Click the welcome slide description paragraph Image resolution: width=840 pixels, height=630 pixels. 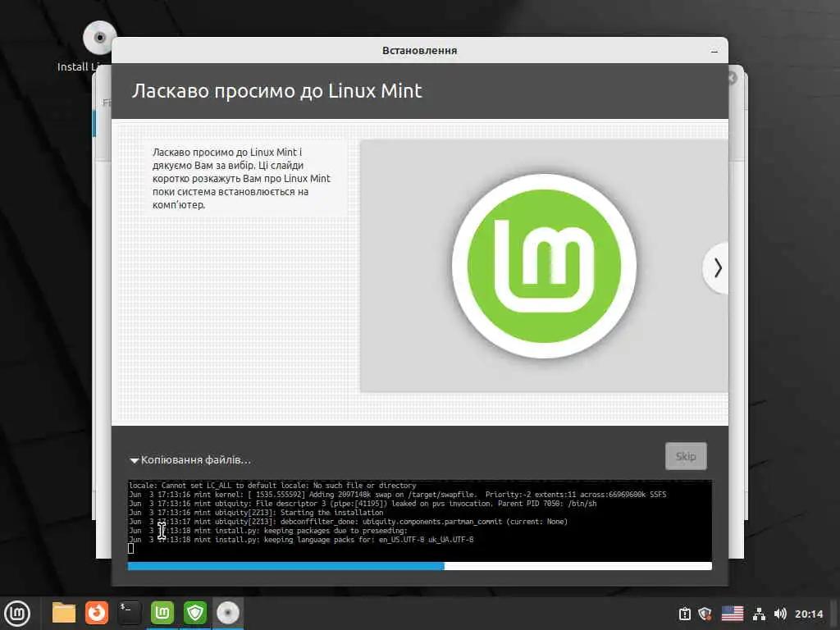tap(241, 178)
